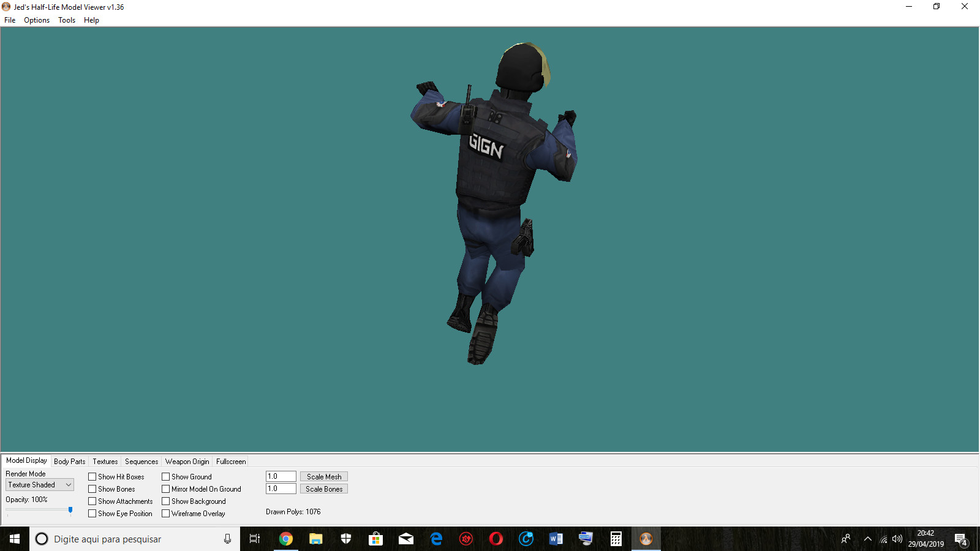Launch Microsoft Edge from the taskbar
Image resolution: width=980 pixels, height=551 pixels.
[436, 539]
